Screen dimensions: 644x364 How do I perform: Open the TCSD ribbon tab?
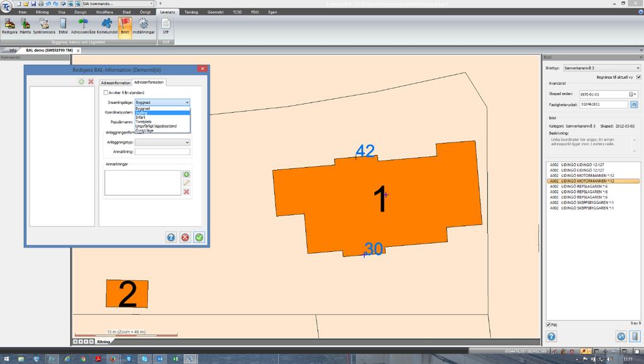237,13
